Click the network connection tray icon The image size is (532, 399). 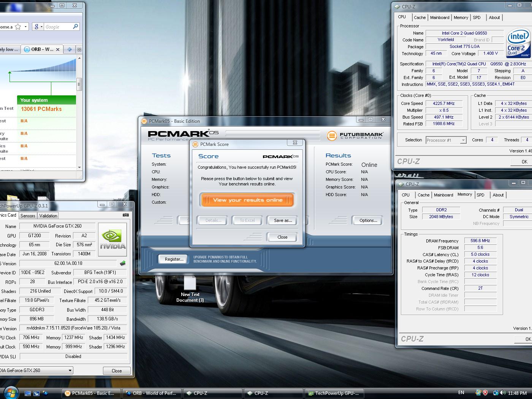(496, 393)
